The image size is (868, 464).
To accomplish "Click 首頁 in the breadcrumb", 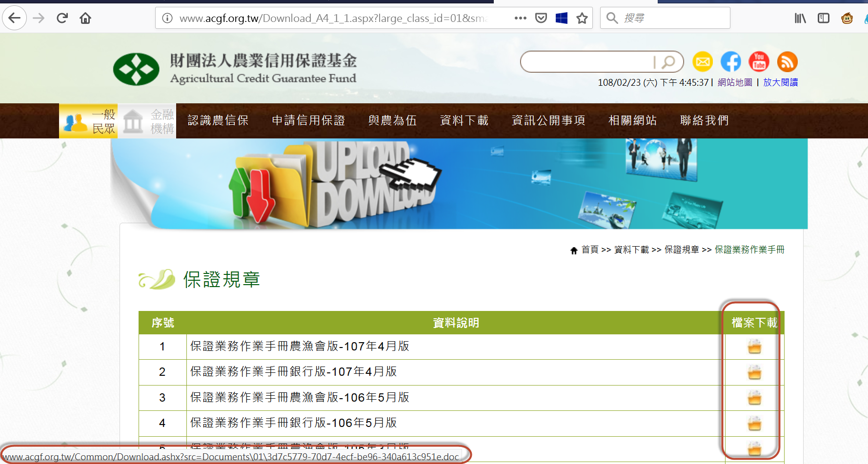I will point(590,250).
